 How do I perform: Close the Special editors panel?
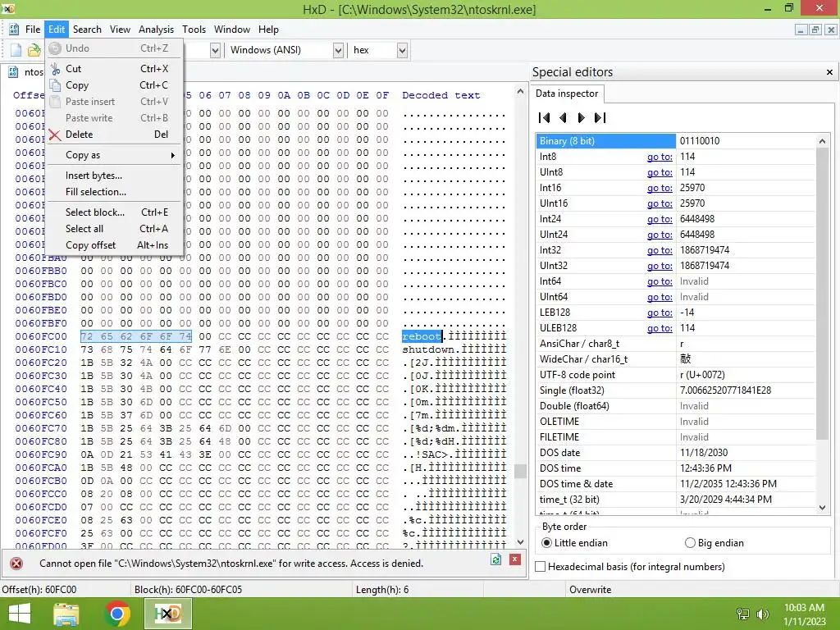(829, 72)
